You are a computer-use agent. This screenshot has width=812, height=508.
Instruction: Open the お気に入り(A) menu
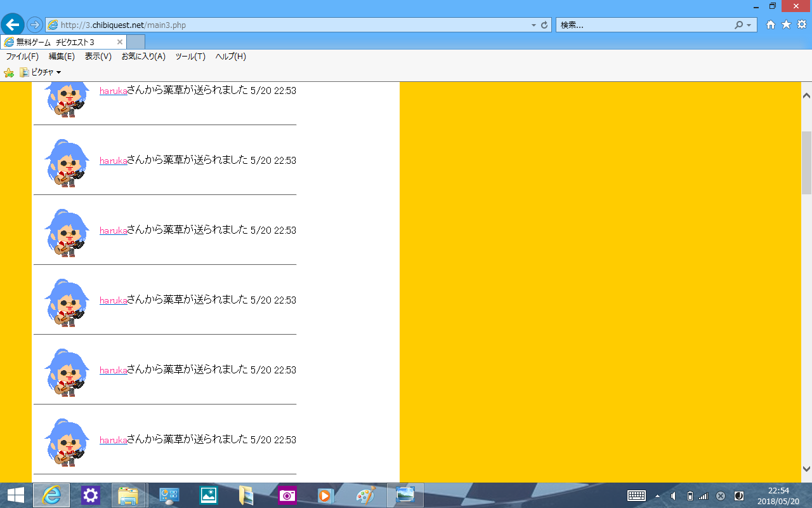point(143,57)
